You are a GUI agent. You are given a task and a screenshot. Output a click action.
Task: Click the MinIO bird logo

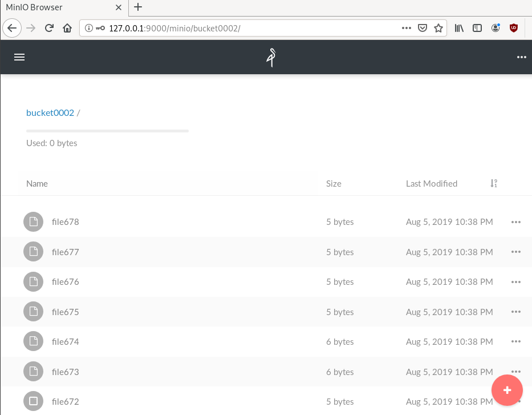tap(270, 57)
